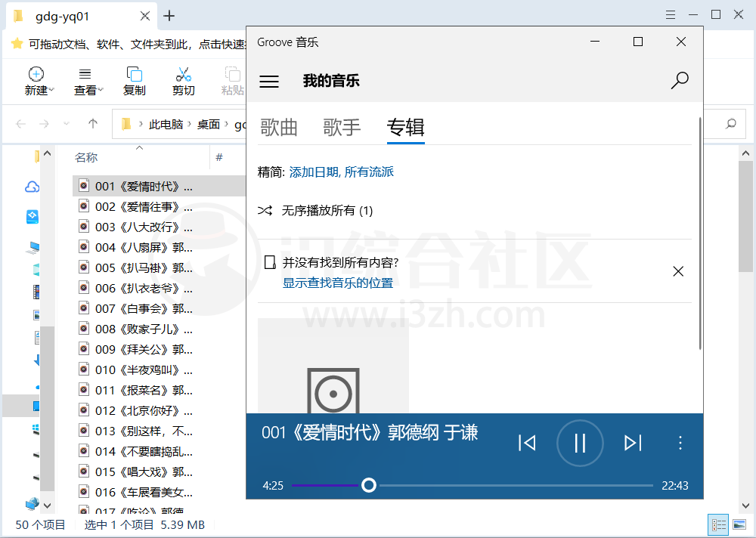Select file 003《八大改行》
This screenshot has width=756, height=538.
click(144, 227)
